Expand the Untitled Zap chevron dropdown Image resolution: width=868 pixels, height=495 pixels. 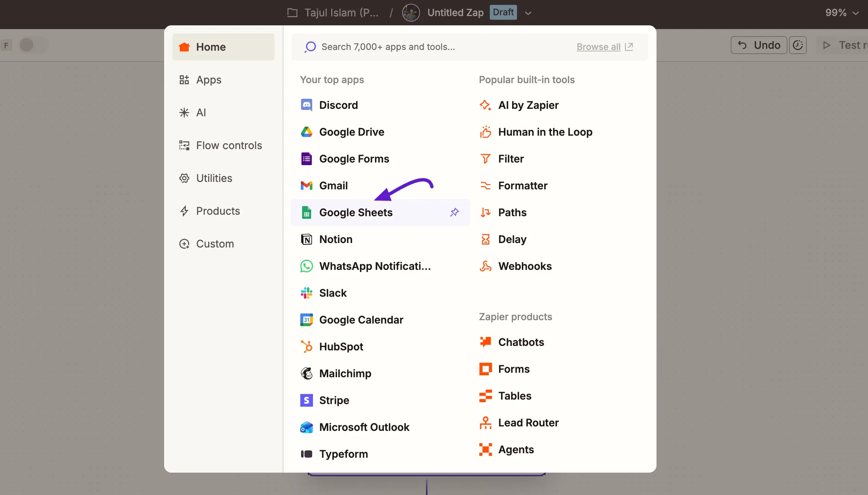click(x=528, y=13)
